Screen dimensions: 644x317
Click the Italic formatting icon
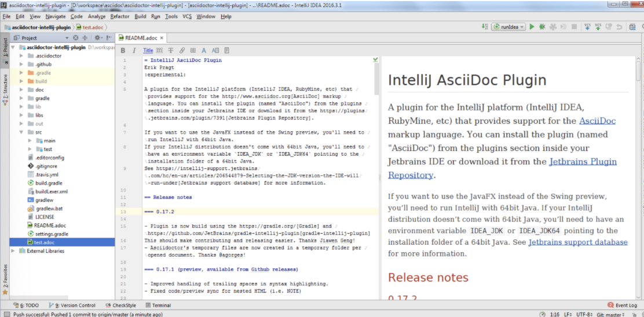tap(134, 51)
